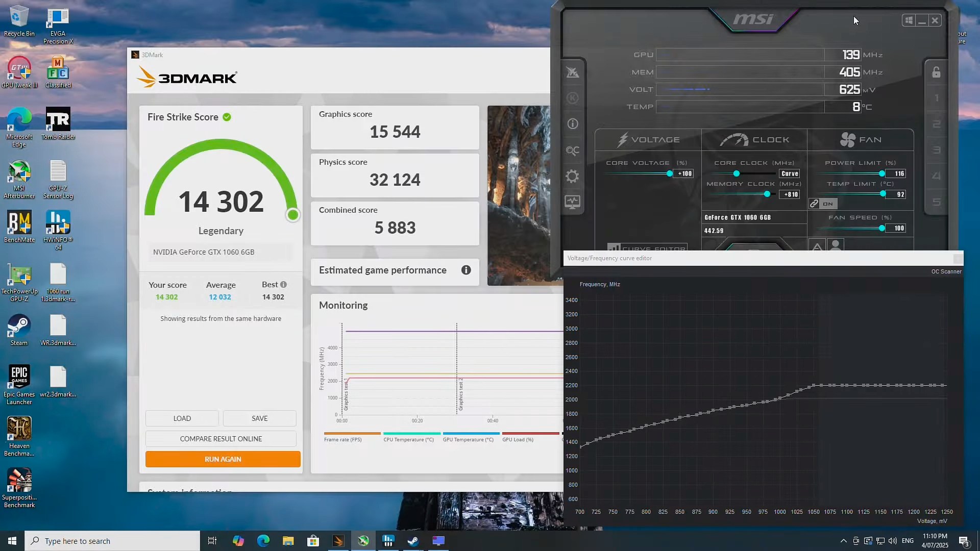Toggle power and temp limit link ON
This screenshot has height=551, width=980.
pyautogui.click(x=823, y=204)
